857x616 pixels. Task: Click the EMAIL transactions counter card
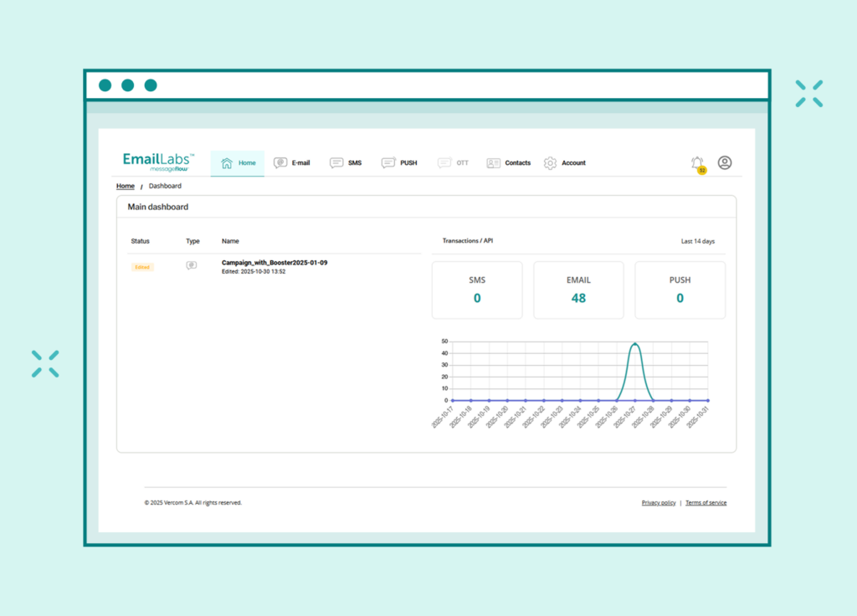578,290
